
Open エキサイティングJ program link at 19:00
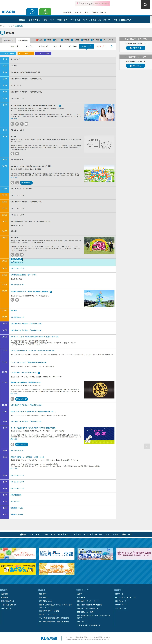click(35, 337)
